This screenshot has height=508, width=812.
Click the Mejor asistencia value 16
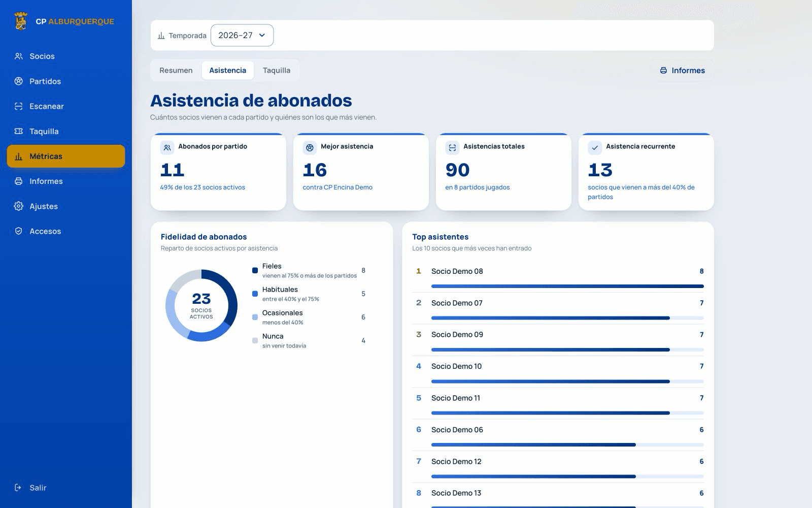[x=315, y=170]
